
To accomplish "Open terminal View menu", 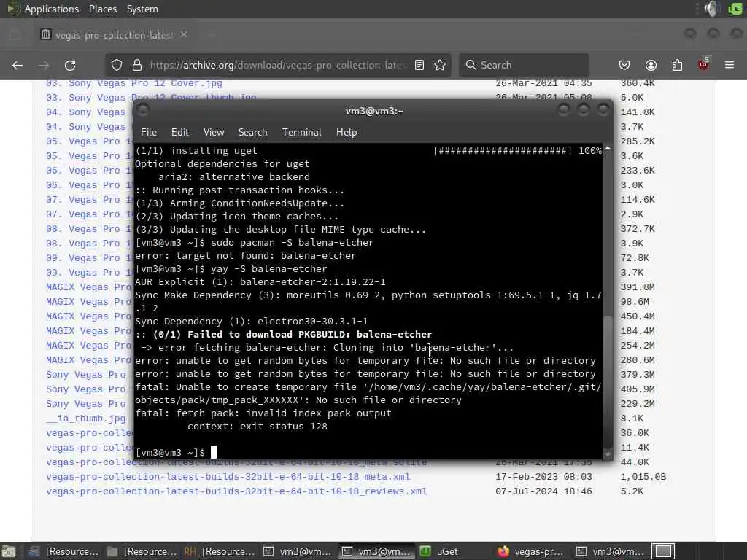I will [x=214, y=133].
